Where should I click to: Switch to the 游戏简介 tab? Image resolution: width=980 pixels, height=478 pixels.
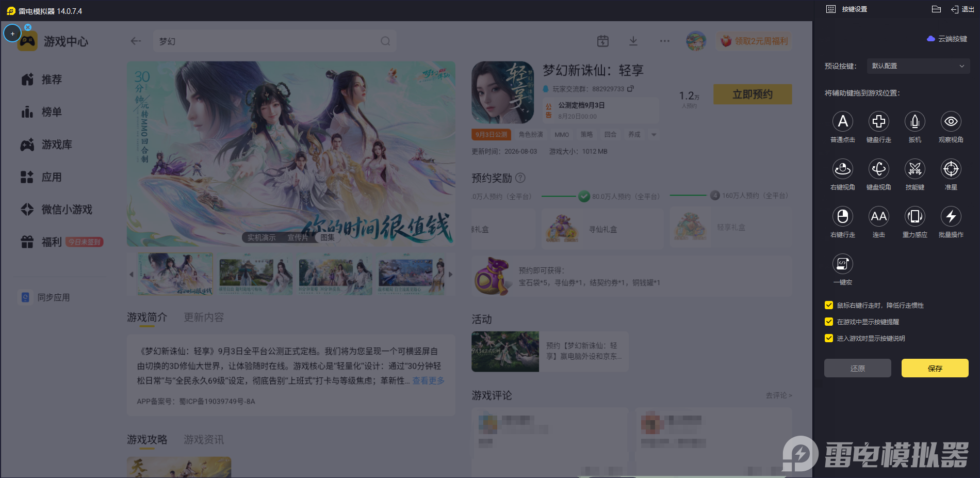click(147, 317)
